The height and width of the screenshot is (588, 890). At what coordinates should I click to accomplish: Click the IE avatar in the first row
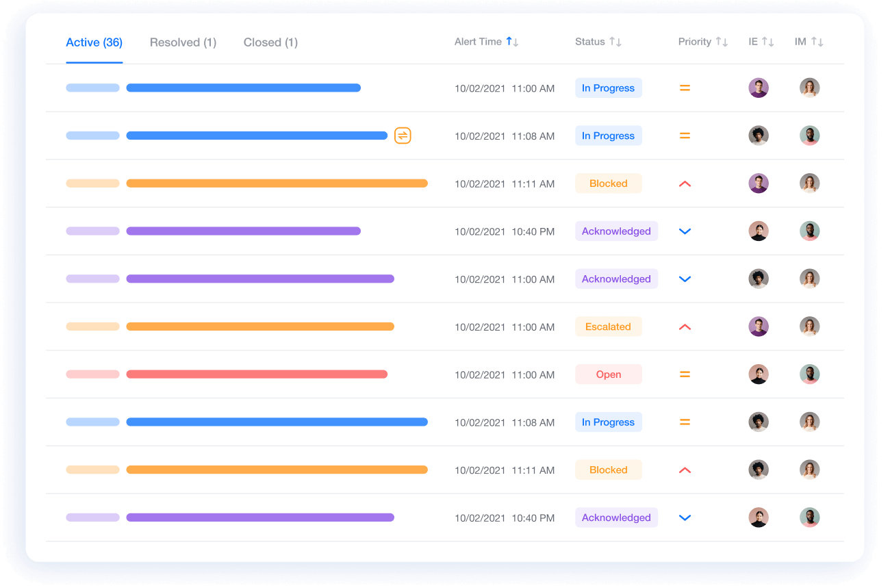point(758,88)
